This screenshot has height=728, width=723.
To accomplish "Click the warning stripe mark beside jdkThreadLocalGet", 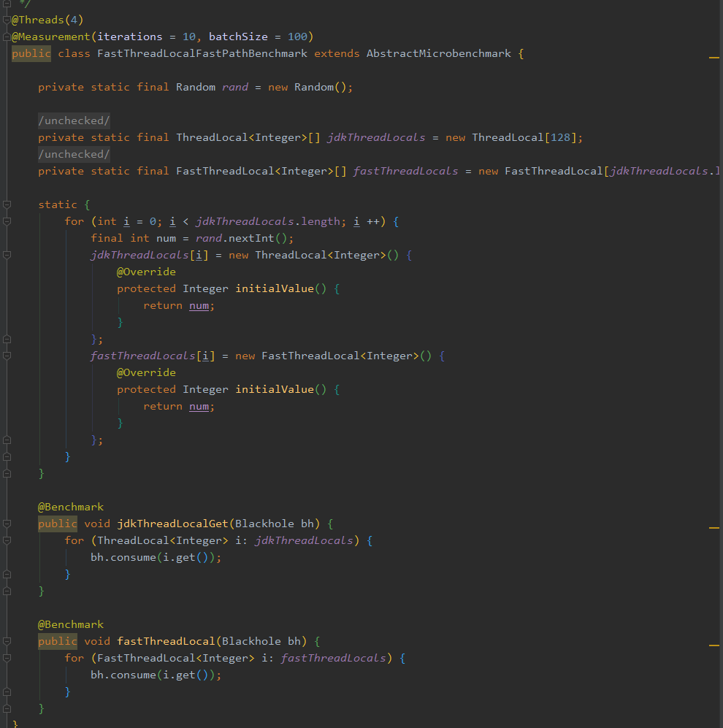I will (714, 528).
